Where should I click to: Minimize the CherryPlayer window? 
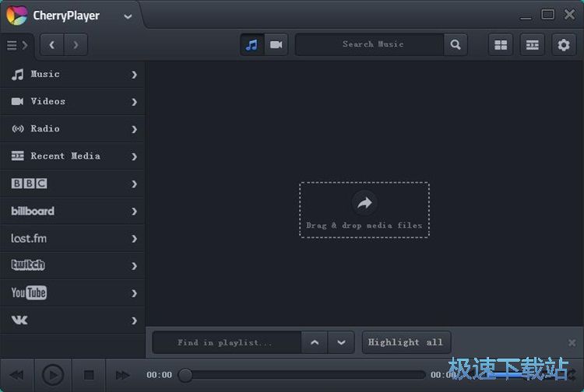(x=526, y=17)
